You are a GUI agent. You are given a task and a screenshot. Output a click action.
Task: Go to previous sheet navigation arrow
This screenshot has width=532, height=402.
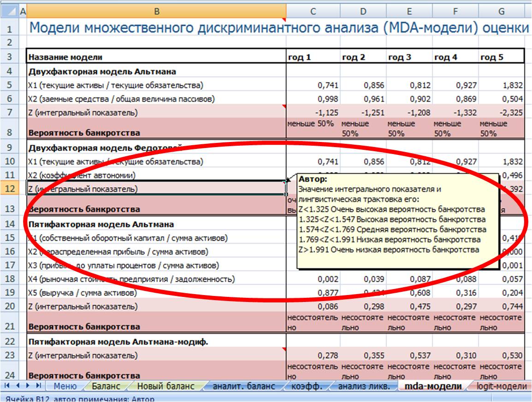18,385
